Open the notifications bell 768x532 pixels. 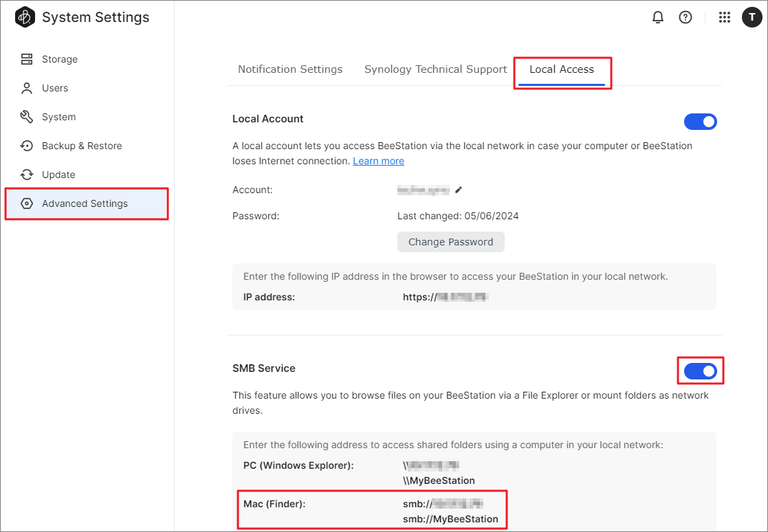pos(657,17)
